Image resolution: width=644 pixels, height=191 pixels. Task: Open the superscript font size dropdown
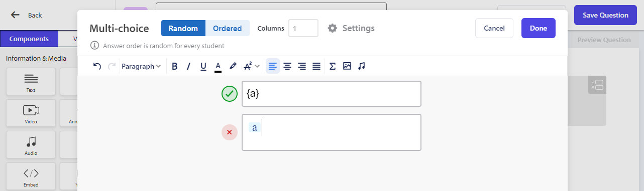[x=251, y=66]
